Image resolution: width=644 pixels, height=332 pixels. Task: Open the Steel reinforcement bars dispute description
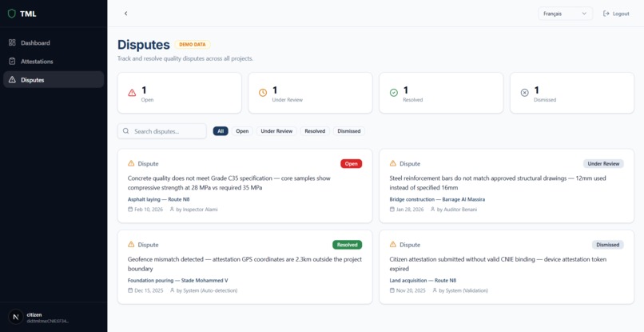coord(498,183)
